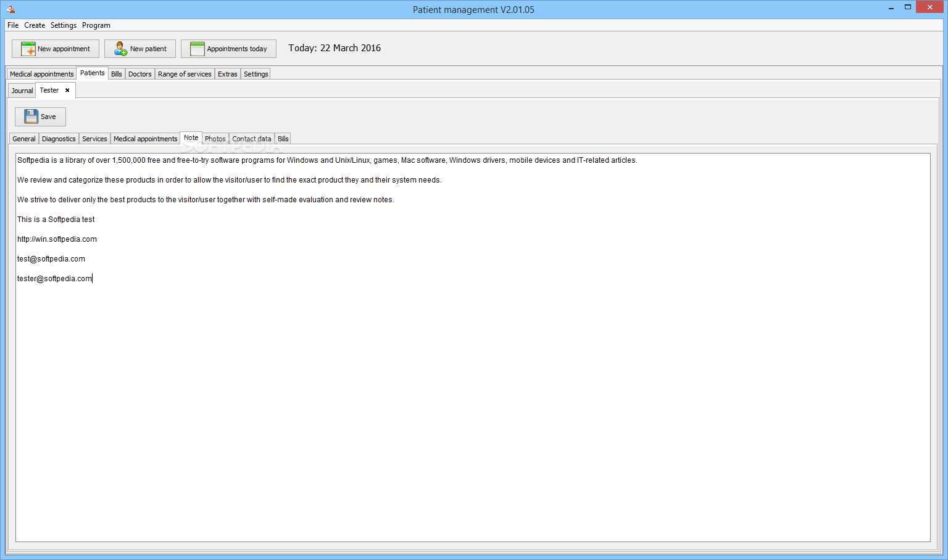Click the Appointments today calendar icon
Image resolution: width=948 pixels, height=560 pixels.
197,49
